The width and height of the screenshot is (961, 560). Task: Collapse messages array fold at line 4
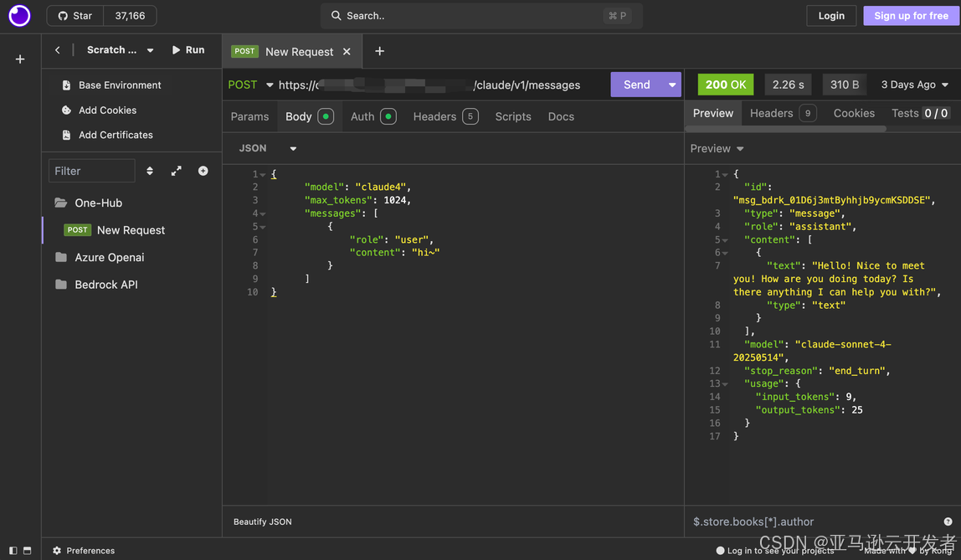tap(263, 213)
